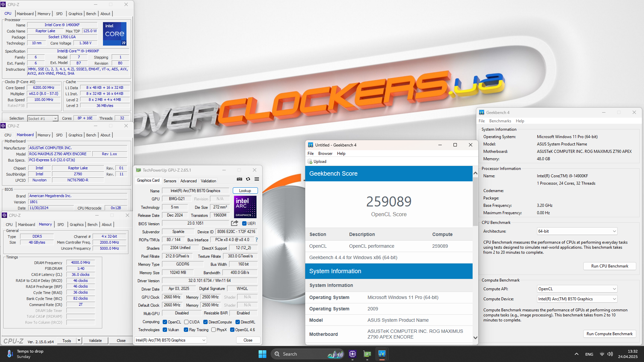Open the Geekbench taskbar icon
This screenshot has width=644, height=362.
pyautogui.click(x=382, y=354)
